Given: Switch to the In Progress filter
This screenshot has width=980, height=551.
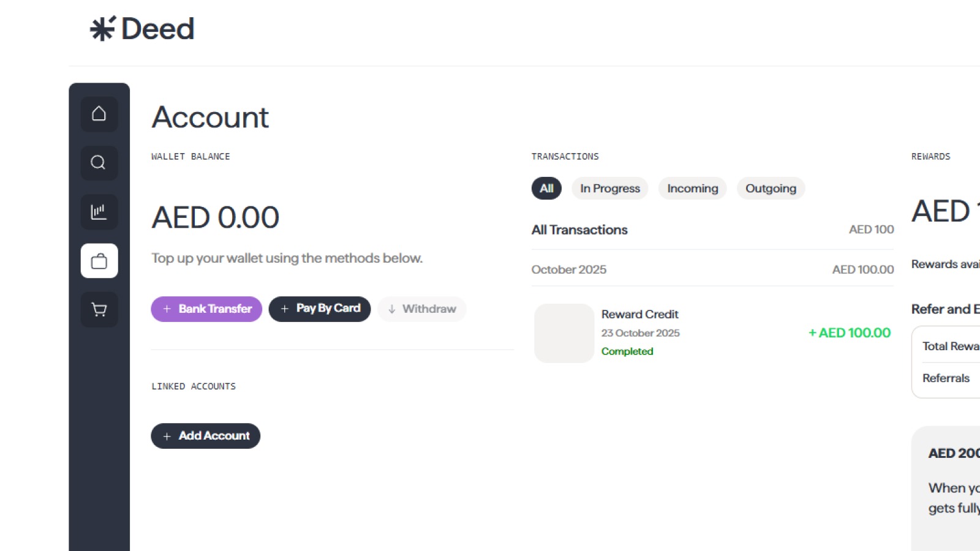Looking at the screenshot, I should 609,189.
